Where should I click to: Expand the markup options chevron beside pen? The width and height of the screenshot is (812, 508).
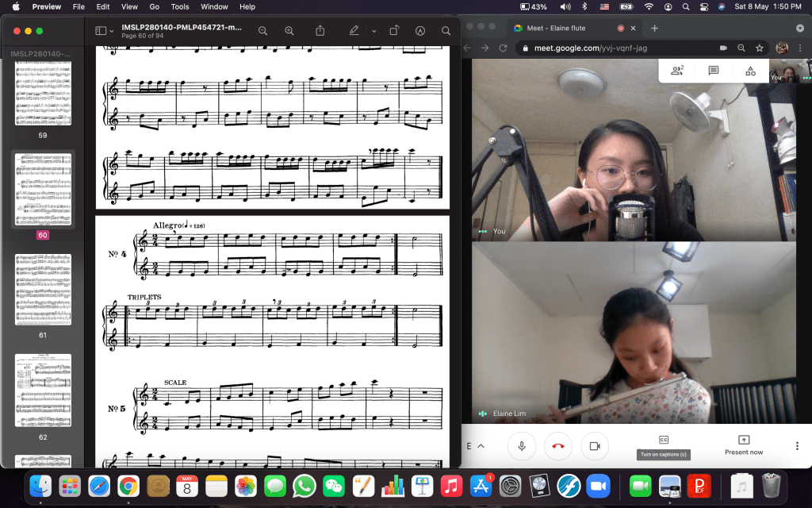(374, 31)
